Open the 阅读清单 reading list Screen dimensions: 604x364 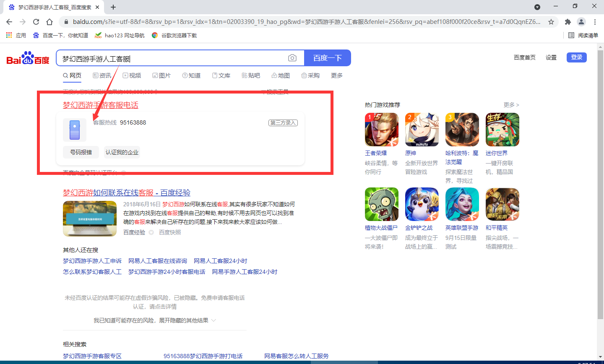point(583,35)
